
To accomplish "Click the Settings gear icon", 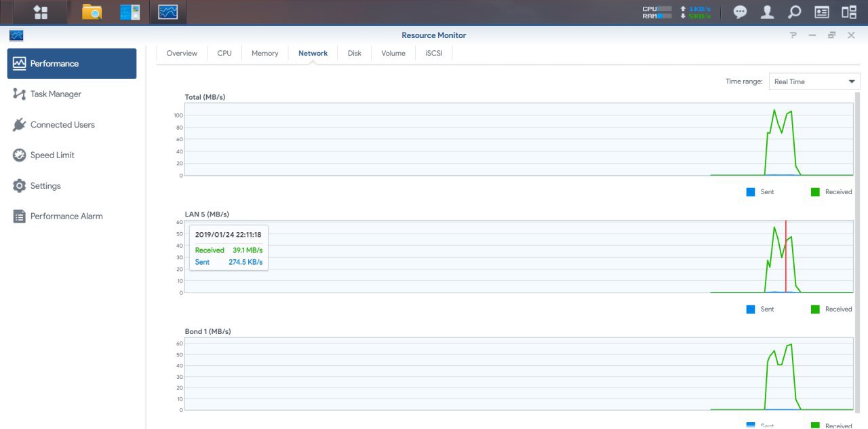I will point(19,185).
